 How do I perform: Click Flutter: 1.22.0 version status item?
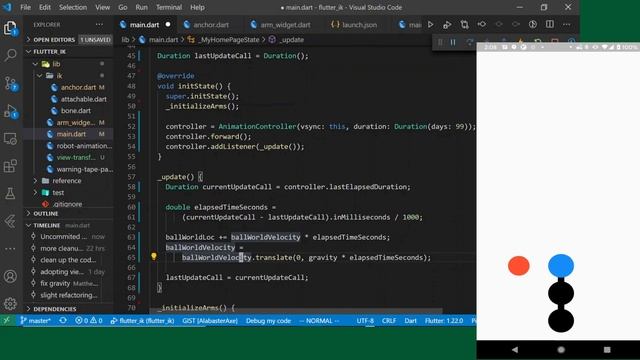point(444,321)
